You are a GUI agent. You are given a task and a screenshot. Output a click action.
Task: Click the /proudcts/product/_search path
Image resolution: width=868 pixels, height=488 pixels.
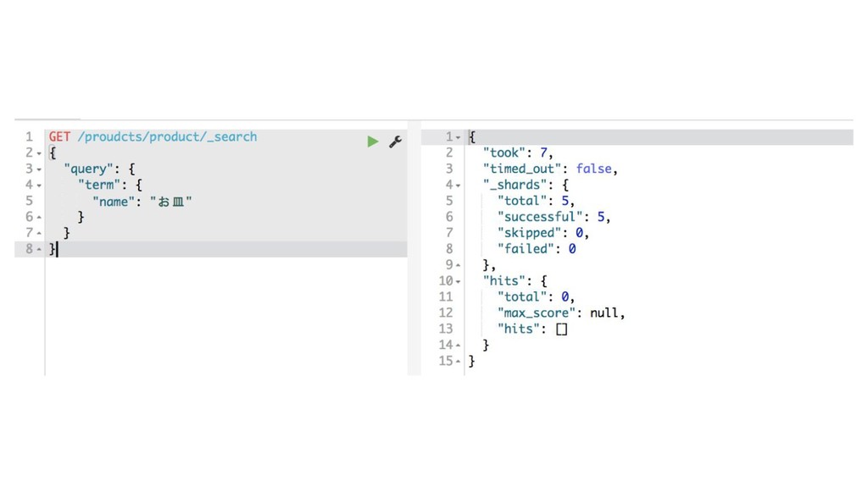tap(167, 136)
